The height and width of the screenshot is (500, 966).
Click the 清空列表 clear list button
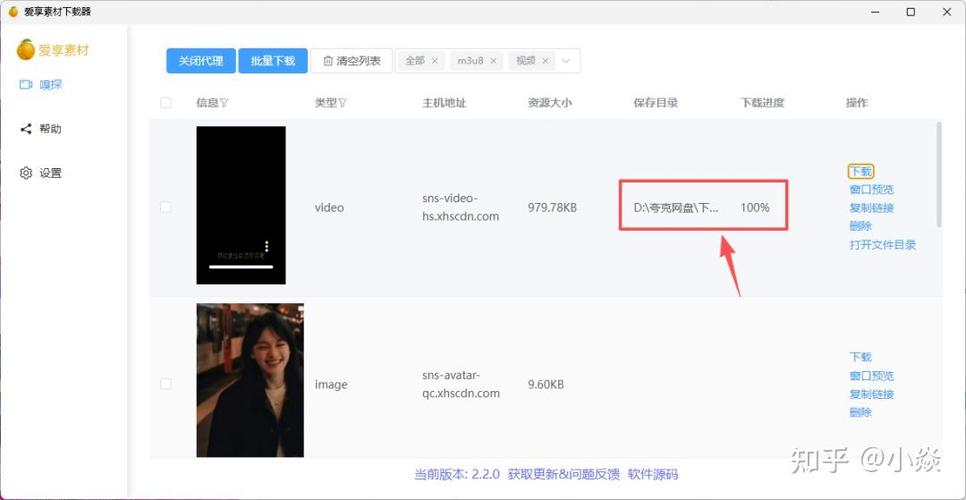(x=352, y=61)
